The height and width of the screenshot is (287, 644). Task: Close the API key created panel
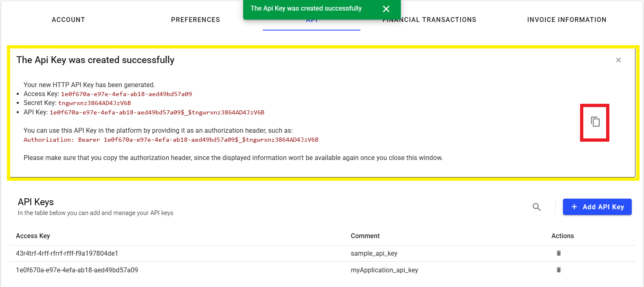(x=618, y=60)
